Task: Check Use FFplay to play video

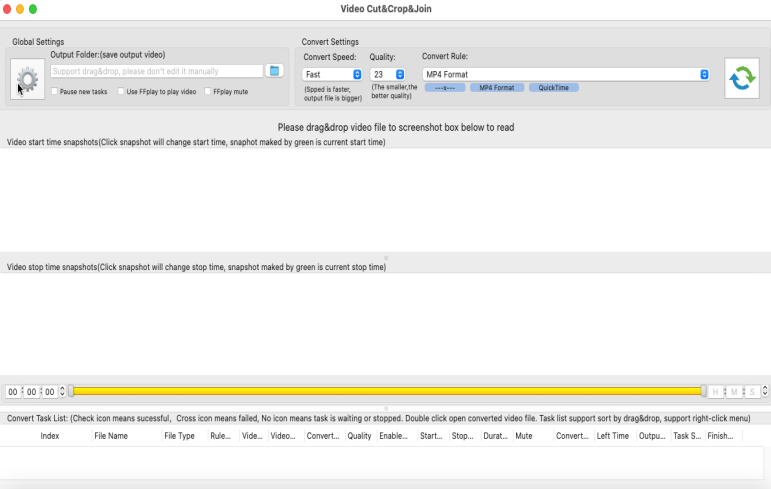Action: (121, 92)
